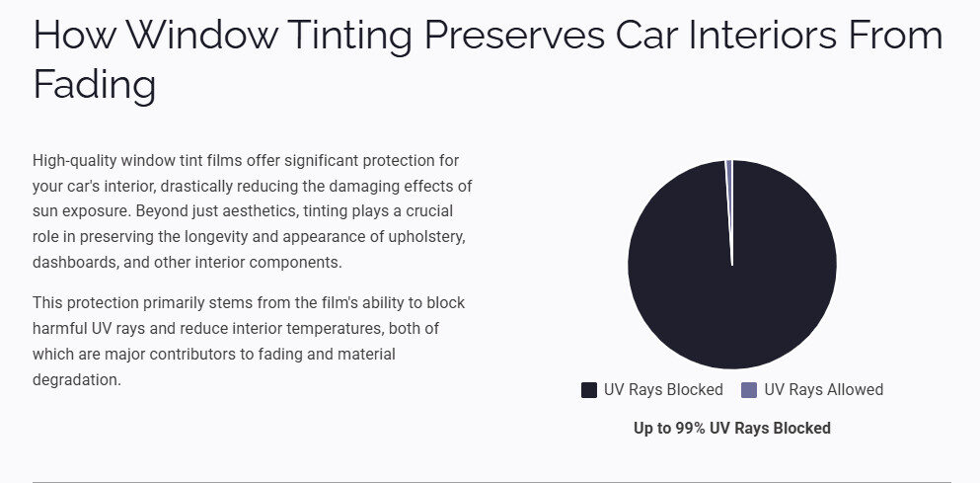Click the "Up to 99% UV Rays Blocked" caption

(731, 428)
